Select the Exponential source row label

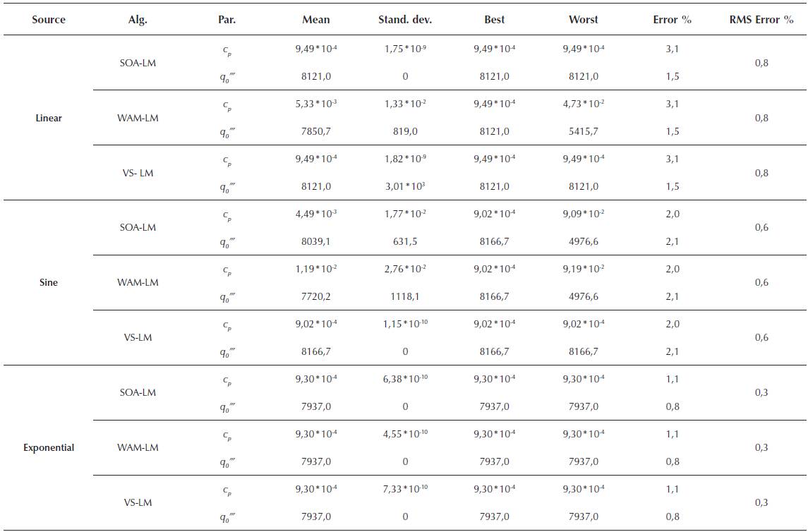coord(49,447)
